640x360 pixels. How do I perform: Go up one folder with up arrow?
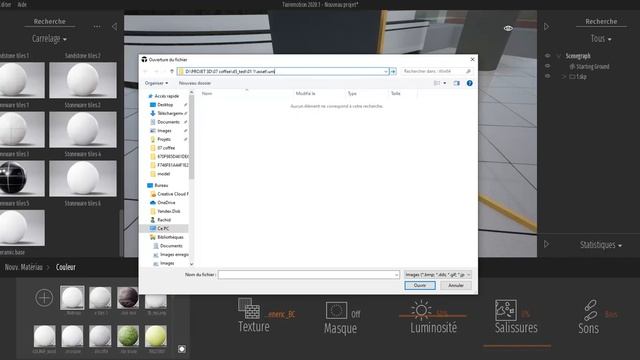pyautogui.click(x=172, y=71)
